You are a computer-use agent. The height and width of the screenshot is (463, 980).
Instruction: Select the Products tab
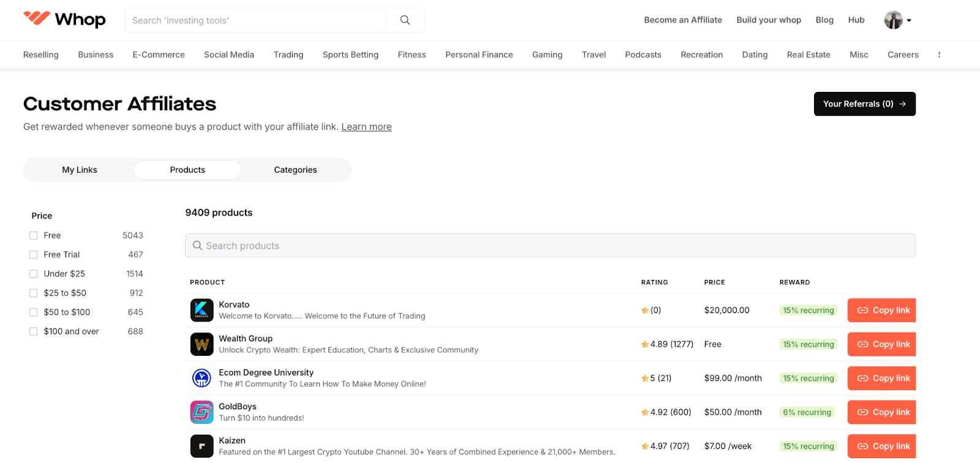point(187,170)
